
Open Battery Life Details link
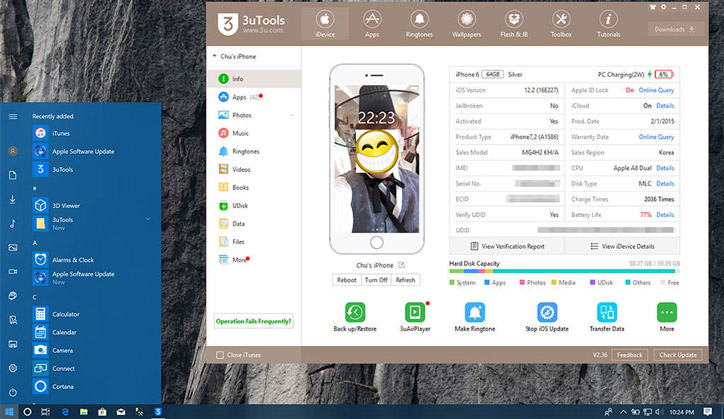pyautogui.click(x=665, y=215)
